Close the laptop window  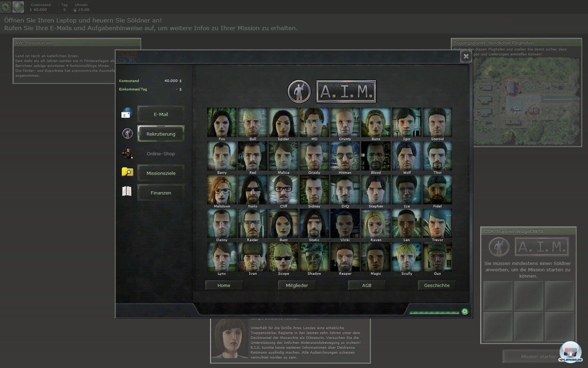pos(466,56)
